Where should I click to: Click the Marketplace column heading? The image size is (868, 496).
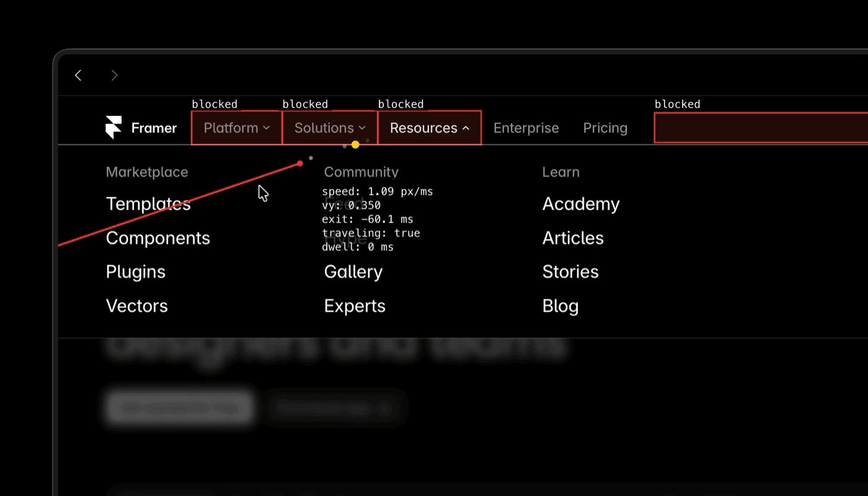pyautogui.click(x=147, y=172)
